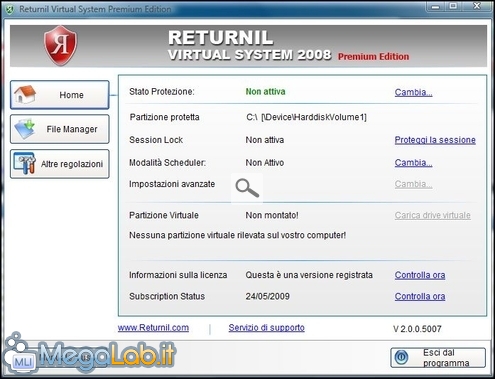Click the 'Partizione Virtuale' label
Image resolution: width=495 pixels, height=379 pixels.
tap(164, 215)
